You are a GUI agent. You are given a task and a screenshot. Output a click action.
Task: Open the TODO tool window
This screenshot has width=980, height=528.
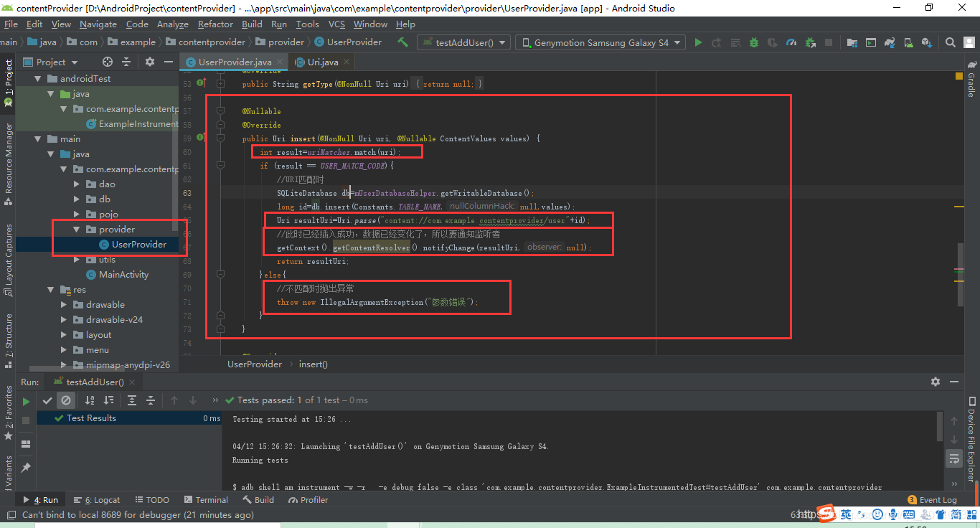[x=151, y=500]
